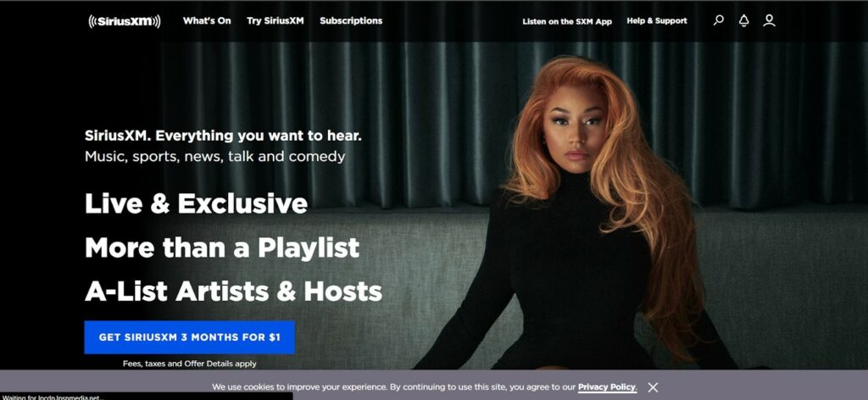The height and width of the screenshot is (400, 868).
Task: Open the account profile icon
Action: click(x=769, y=20)
